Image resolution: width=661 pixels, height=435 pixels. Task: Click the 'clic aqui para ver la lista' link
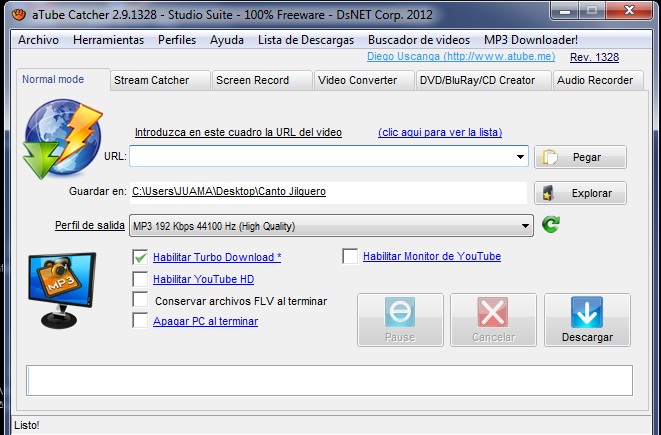tap(440, 132)
